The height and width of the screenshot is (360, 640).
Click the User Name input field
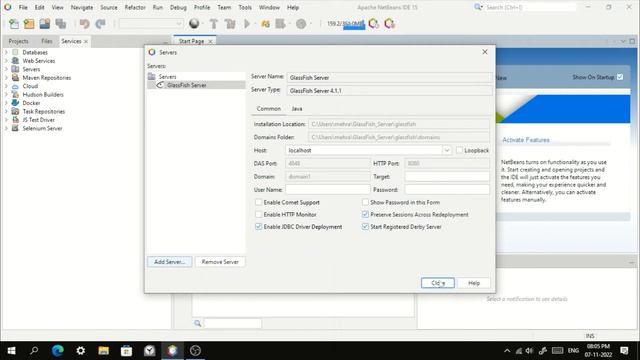(328, 189)
